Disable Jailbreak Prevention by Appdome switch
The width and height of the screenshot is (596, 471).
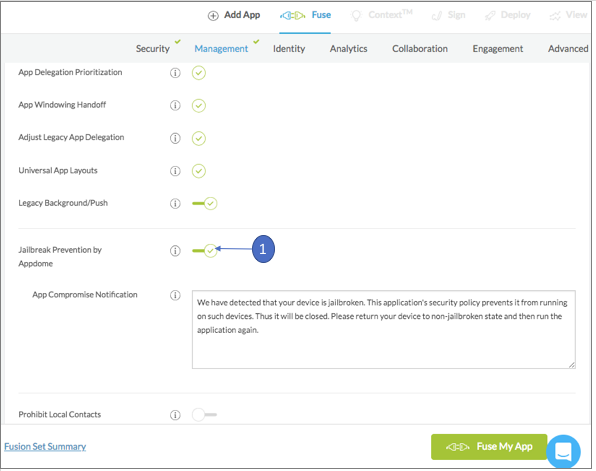tap(204, 251)
